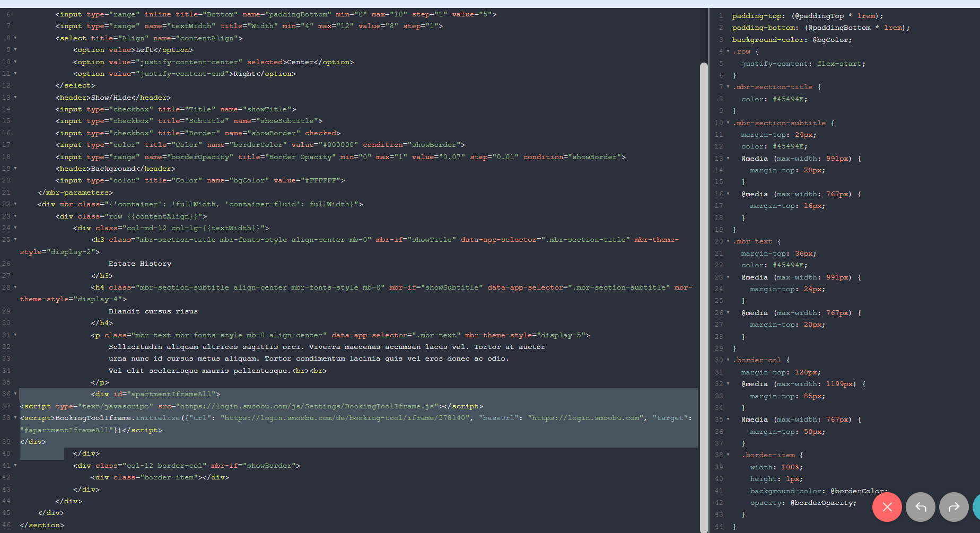Collapse the .mbr-section-subtitle CSS block
The width and height of the screenshot is (980, 533).
728,123
